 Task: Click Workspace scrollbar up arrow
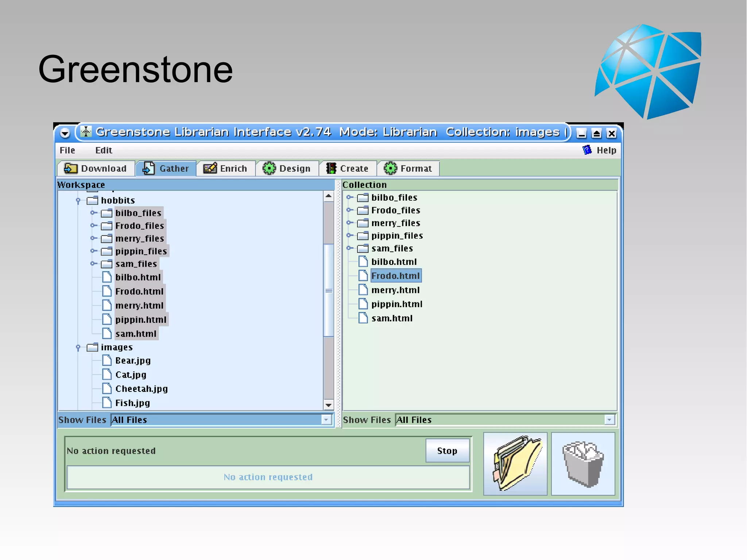click(x=329, y=196)
